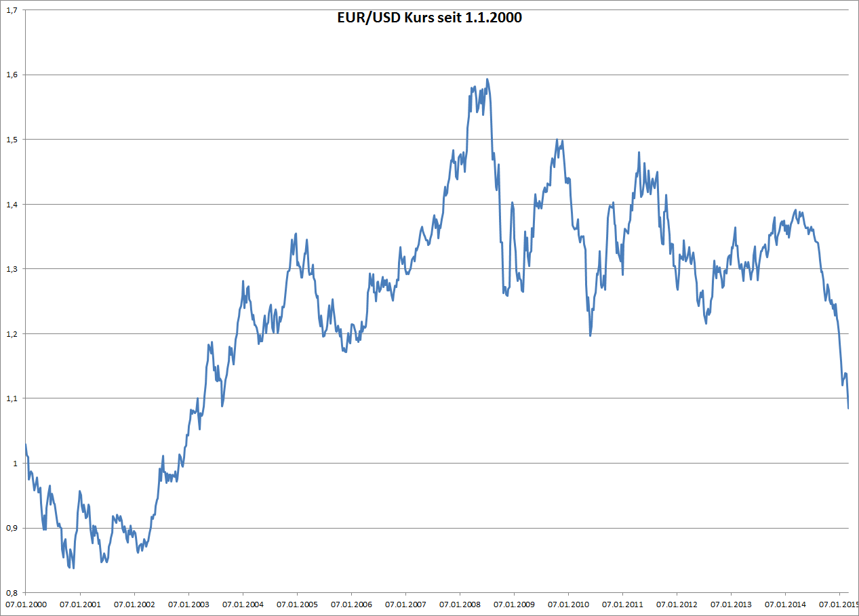
Task: Click x-axis date 07.01.2009
Action: (x=514, y=604)
